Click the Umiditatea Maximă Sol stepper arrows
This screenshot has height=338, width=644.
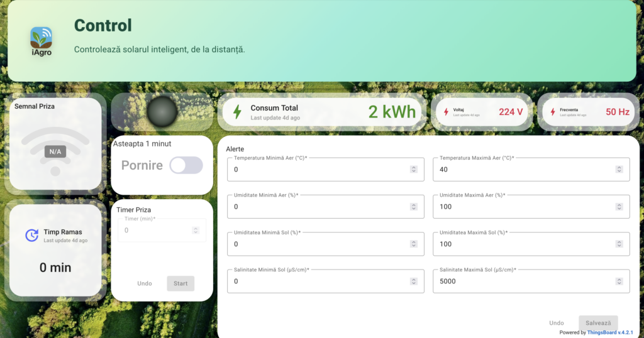tap(619, 244)
